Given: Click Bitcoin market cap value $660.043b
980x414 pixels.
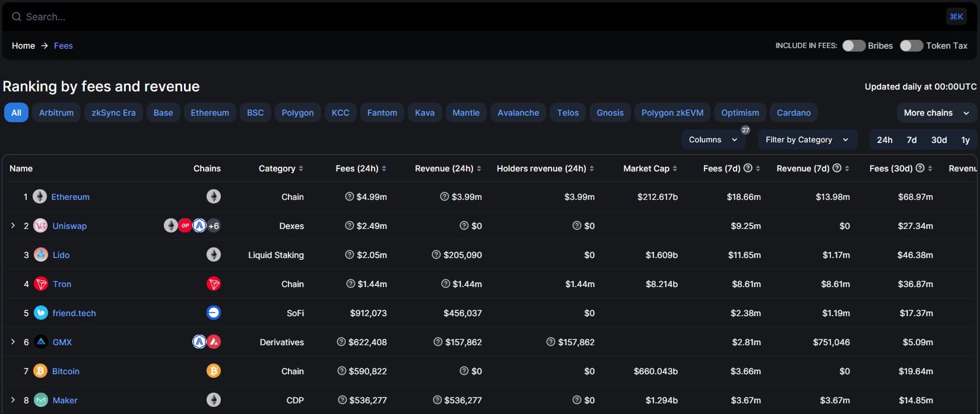Looking at the screenshot, I should tap(656, 371).
